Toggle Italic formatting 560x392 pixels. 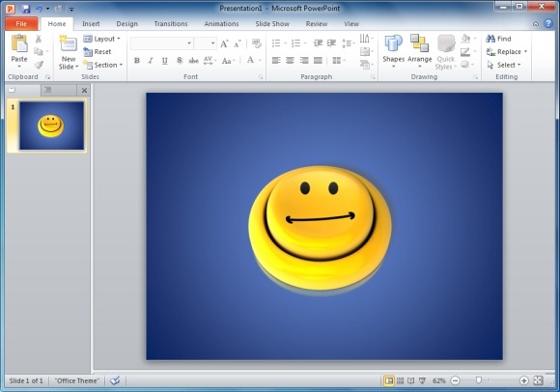click(x=151, y=61)
